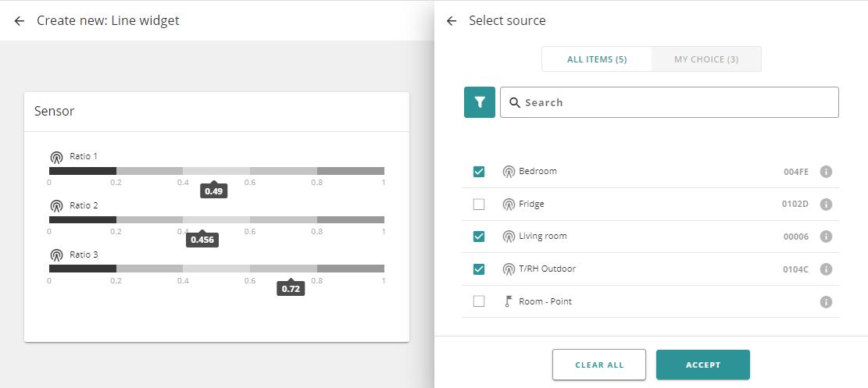Deselect the Living room checkbox

pos(479,237)
